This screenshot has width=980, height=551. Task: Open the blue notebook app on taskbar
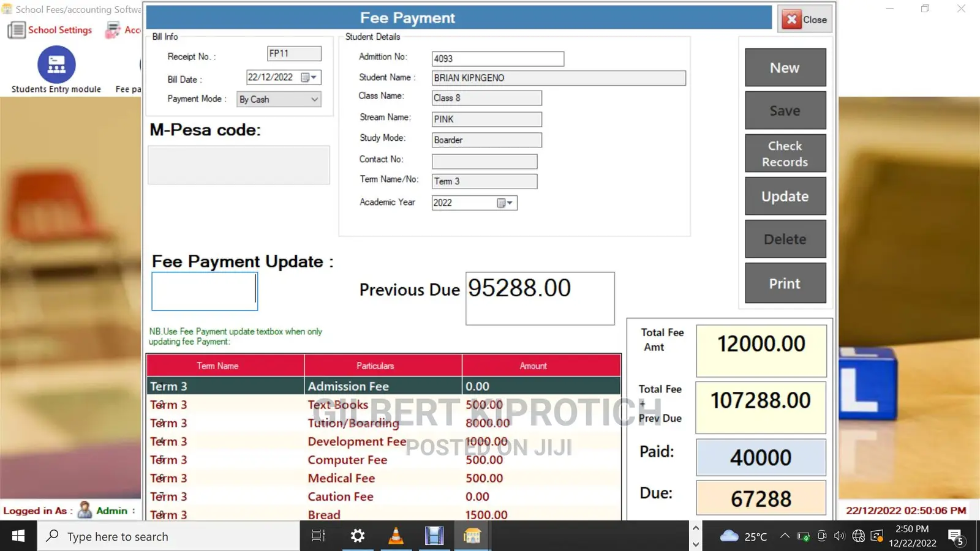tap(434, 536)
